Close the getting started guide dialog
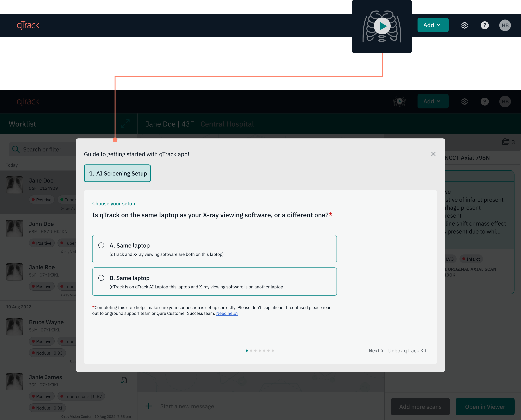521x420 pixels. [433, 154]
